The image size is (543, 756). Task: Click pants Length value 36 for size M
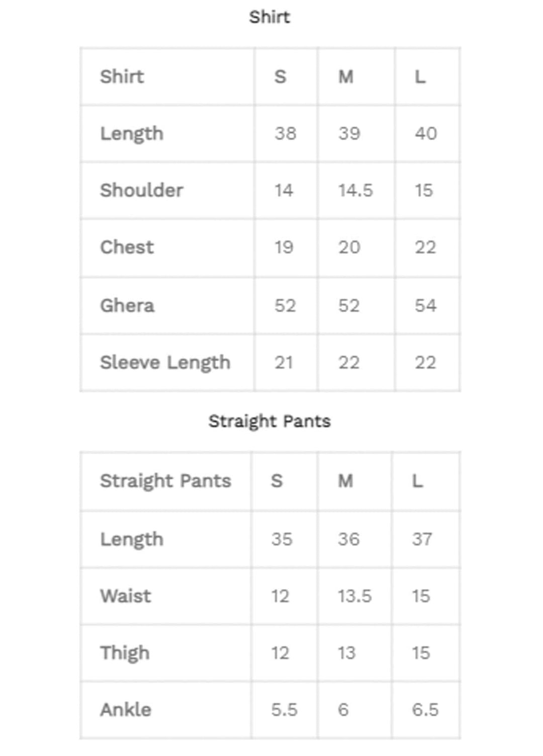[x=348, y=539]
